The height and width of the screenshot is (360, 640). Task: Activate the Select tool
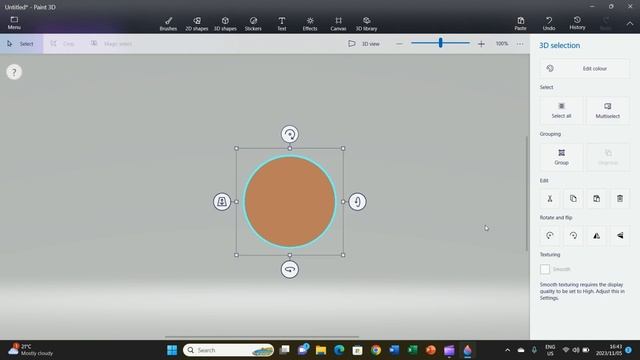(21, 44)
